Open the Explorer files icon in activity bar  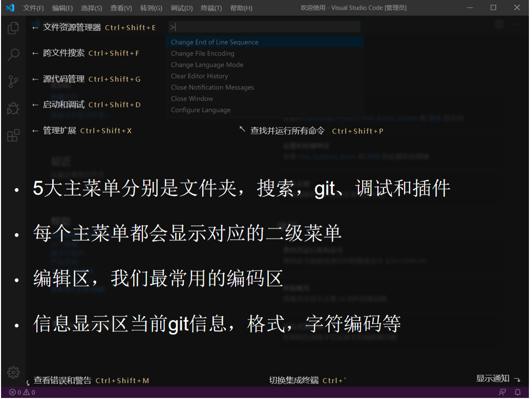tap(13, 28)
